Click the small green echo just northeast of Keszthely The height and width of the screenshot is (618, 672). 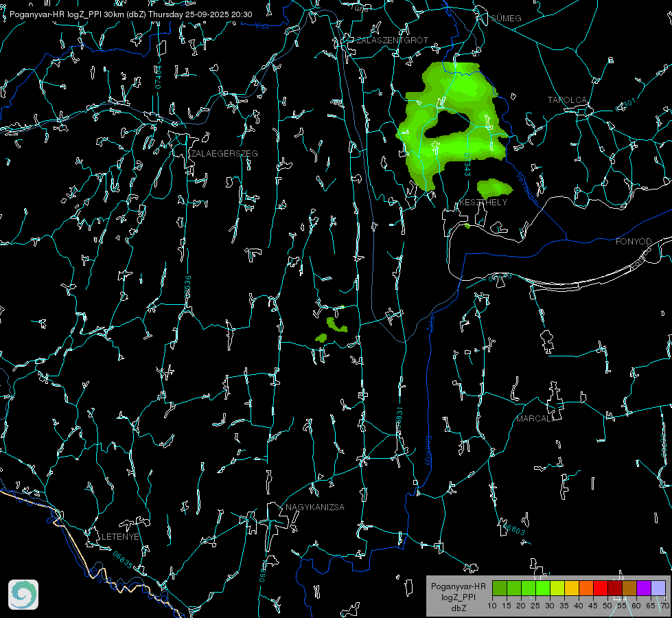(494, 188)
